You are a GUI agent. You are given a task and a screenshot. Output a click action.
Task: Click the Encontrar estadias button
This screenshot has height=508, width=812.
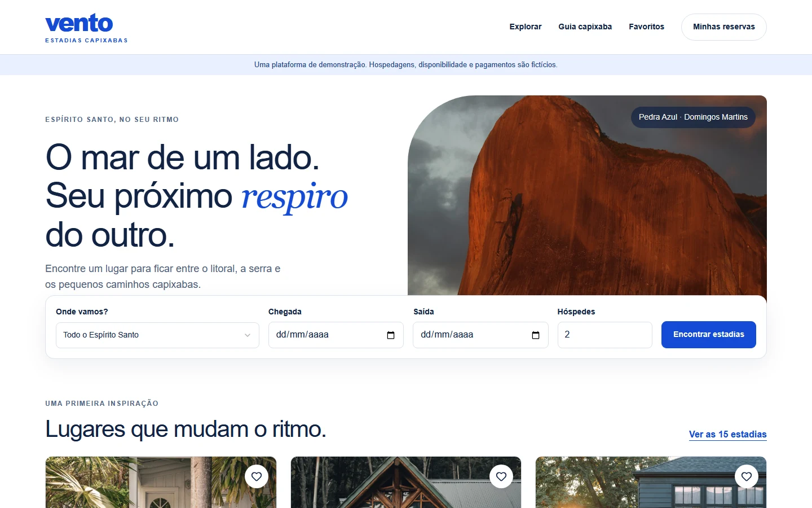[709, 335]
